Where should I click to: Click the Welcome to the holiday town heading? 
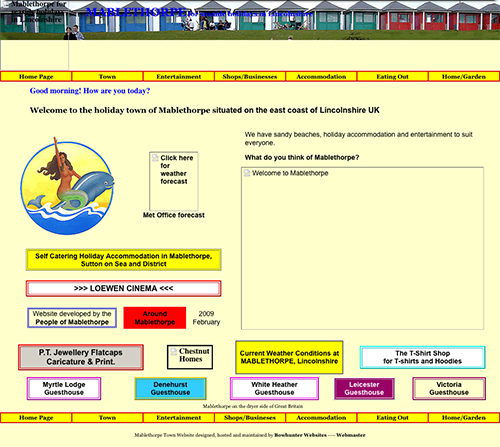tap(205, 110)
